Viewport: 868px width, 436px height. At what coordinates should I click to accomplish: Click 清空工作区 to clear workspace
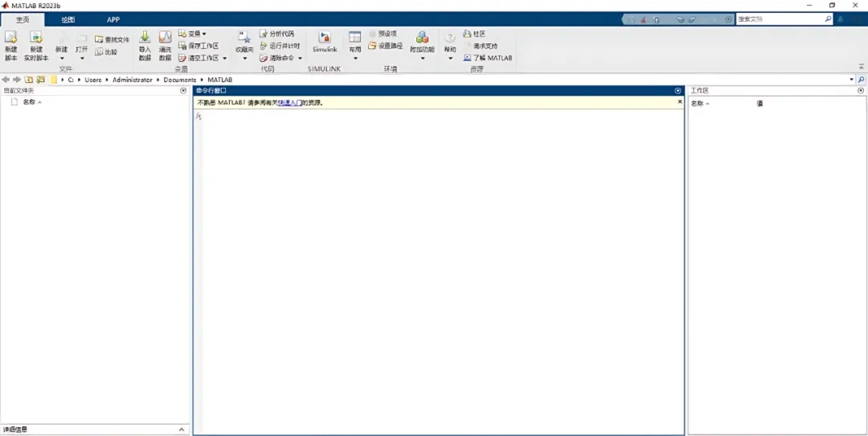(x=199, y=58)
